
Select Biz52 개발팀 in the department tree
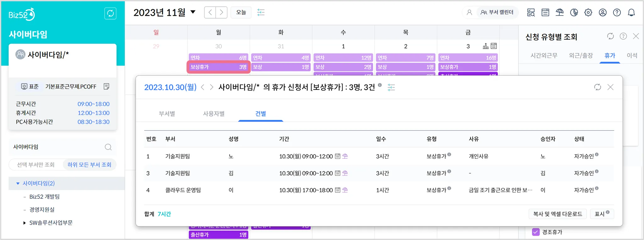[x=45, y=197]
